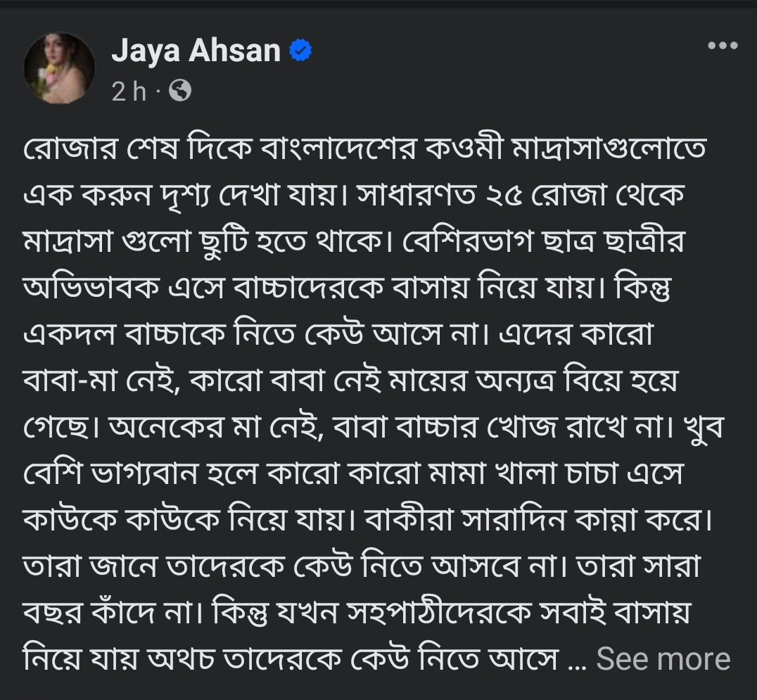Open the post via "2 h" timestamp
Viewport: 757px width, 700px height.
(129, 91)
